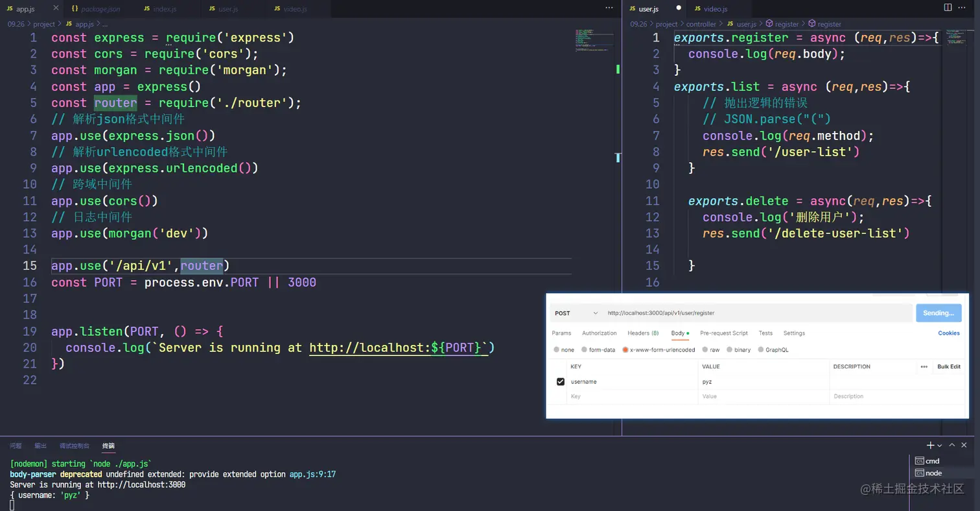Open localhost link on code line 20
The height and width of the screenshot is (511, 980).
(x=398, y=348)
